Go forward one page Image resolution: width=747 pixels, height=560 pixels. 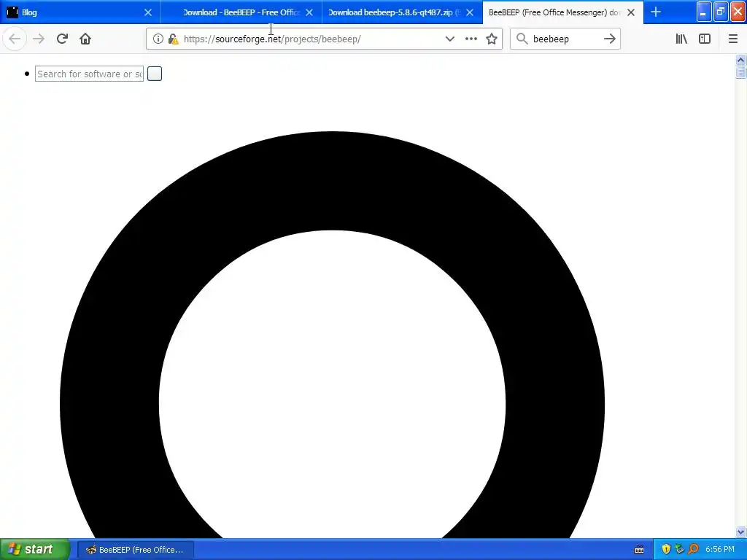pyautogui.click(x=39, y=39)
